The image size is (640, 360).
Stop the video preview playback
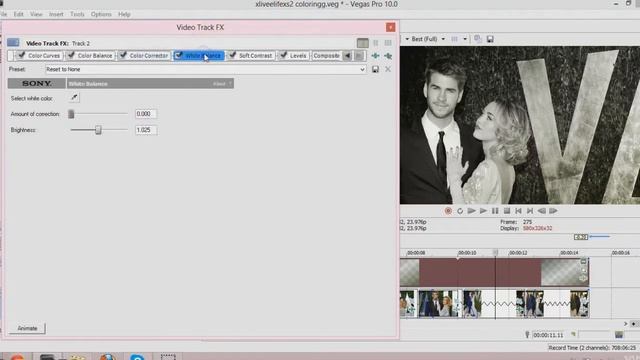[x=507, y=211]
